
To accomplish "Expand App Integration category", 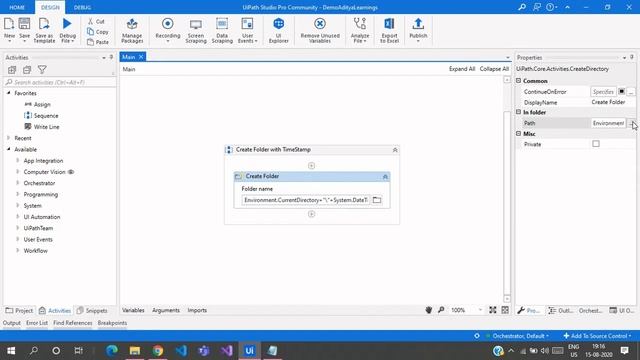I will (x=18, y=160).
